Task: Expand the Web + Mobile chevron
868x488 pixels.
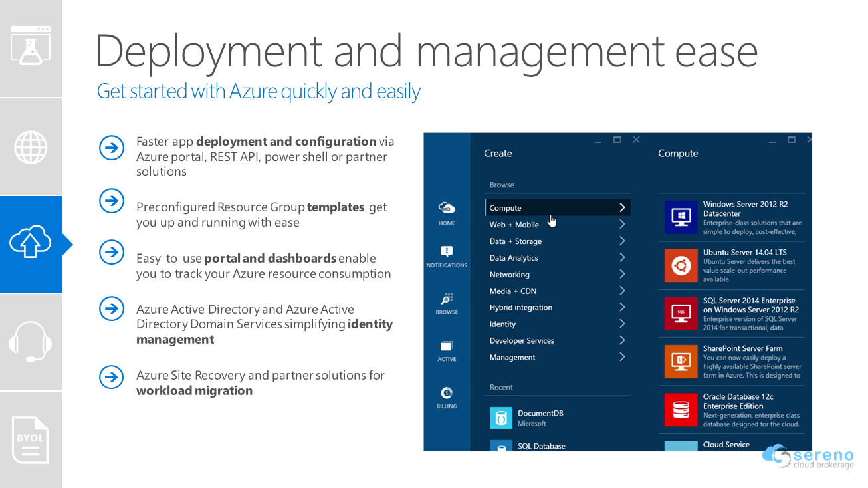Action: pos(622,225)
